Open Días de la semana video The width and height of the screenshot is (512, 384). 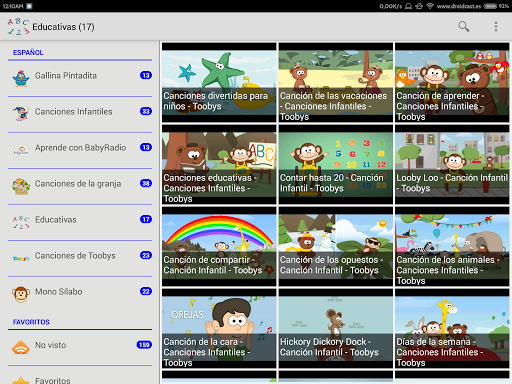pos(452,328)
